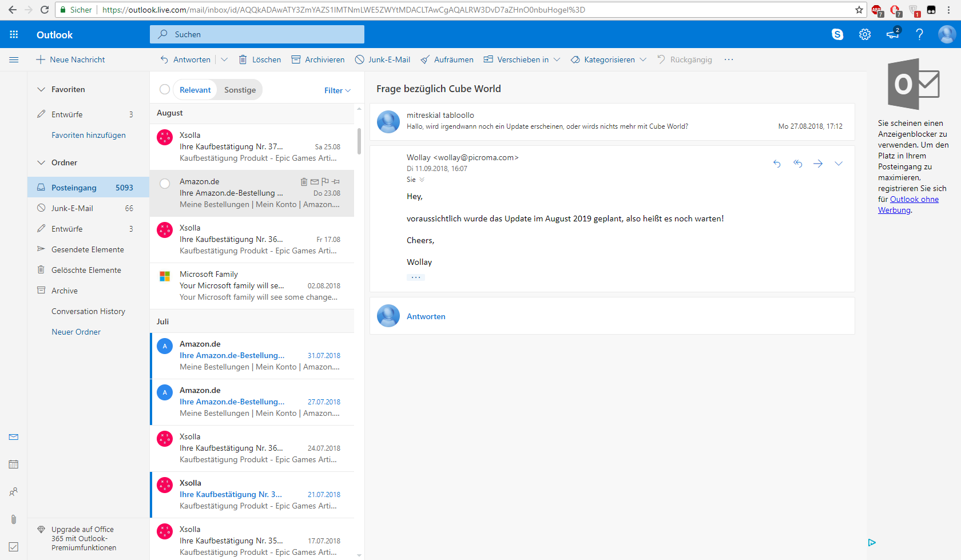Image resolution: width=961 pixels, height=560 pixels.
Task: Click the message list scrollbar thumb
Action: [x=359, y=141]
